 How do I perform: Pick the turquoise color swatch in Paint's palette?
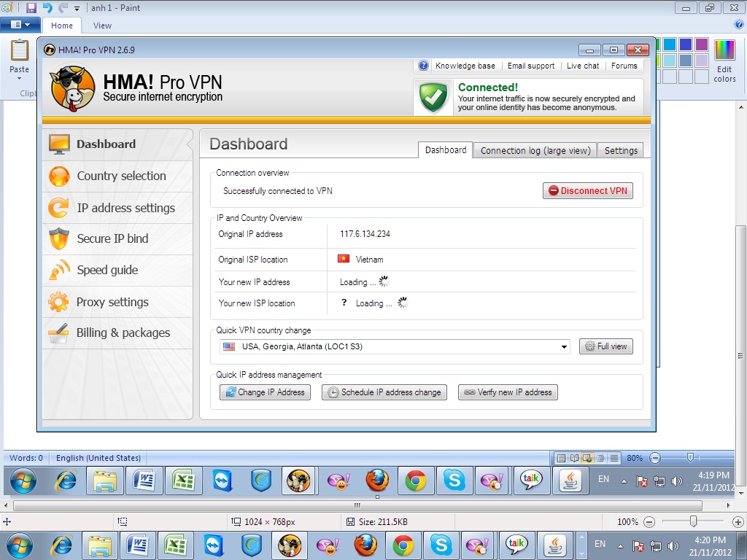click(670, 44)
